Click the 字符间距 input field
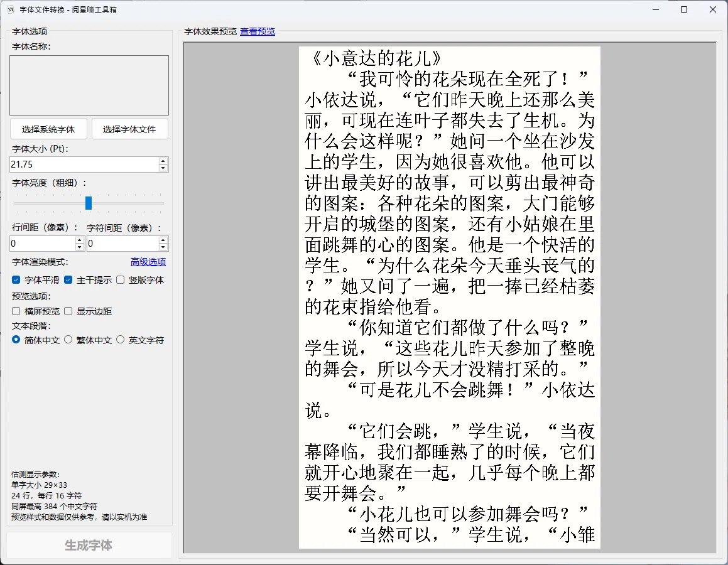This screenshot has height=565, width=728. tap(122, 244)
